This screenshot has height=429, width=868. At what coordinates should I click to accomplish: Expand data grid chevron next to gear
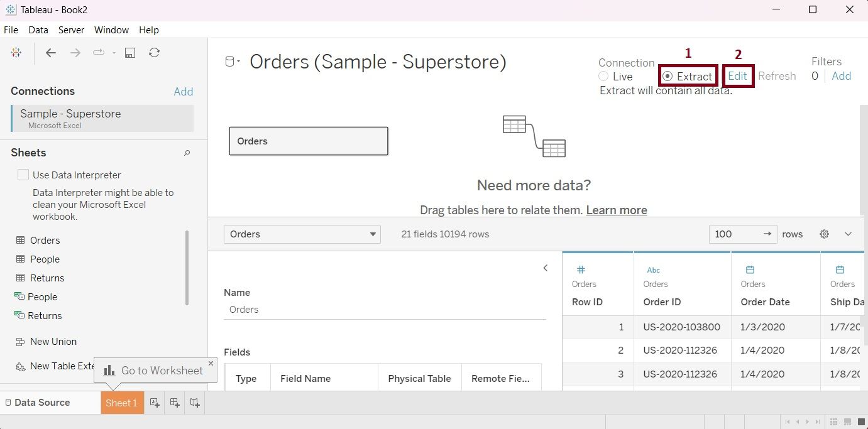(x=848, y=234)
